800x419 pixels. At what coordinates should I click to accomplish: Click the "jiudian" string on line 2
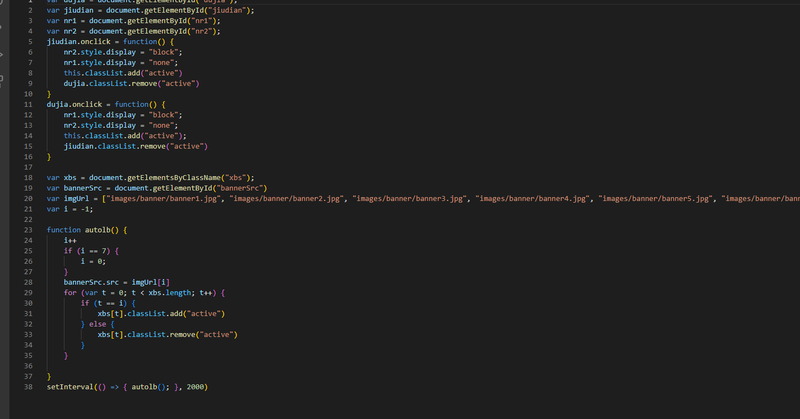(x=229, y=10)
